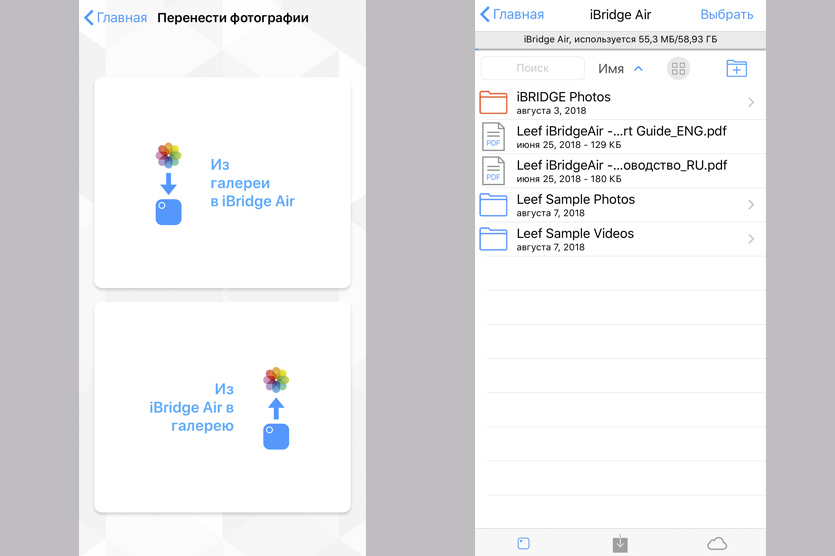
Task: Click the июня 25, 2018 - 180 КБ detail
Action: click(x=569, y=179)
